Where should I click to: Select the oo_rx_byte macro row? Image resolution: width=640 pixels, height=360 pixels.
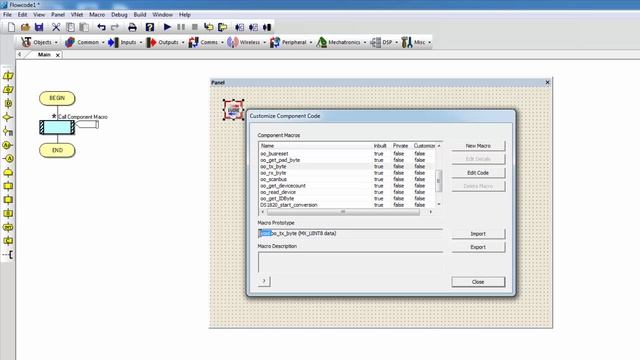coord(347,173)
